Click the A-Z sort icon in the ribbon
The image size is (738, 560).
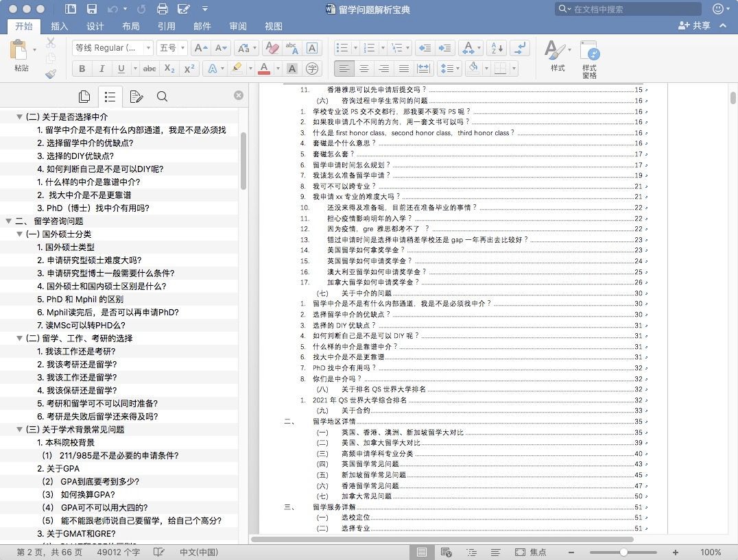497,49
